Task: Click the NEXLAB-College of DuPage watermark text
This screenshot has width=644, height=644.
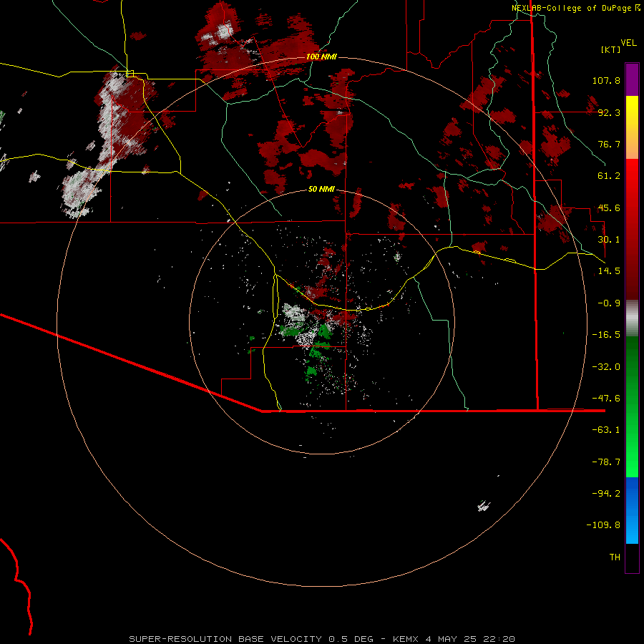Action: coord(575,8)
